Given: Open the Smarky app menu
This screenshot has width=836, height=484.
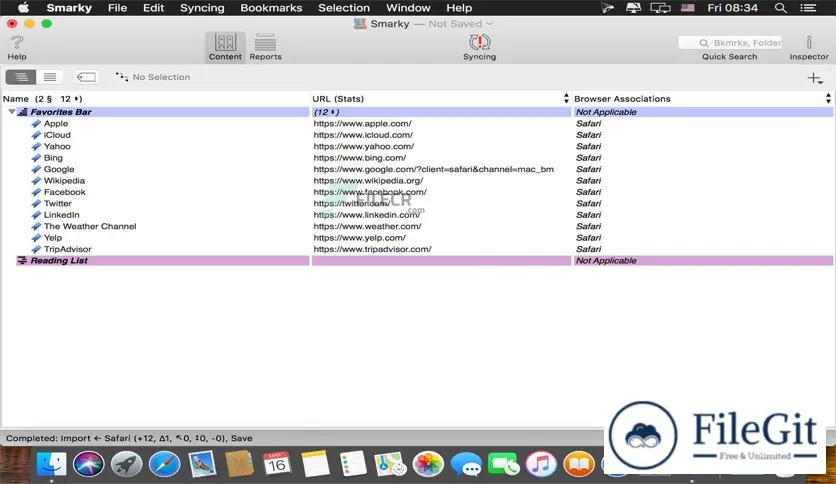Looking at the screenshot, I should coord(69,8).
